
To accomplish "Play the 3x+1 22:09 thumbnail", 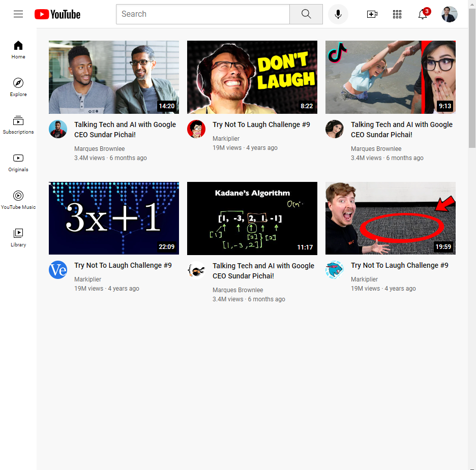I will point(114,218).
